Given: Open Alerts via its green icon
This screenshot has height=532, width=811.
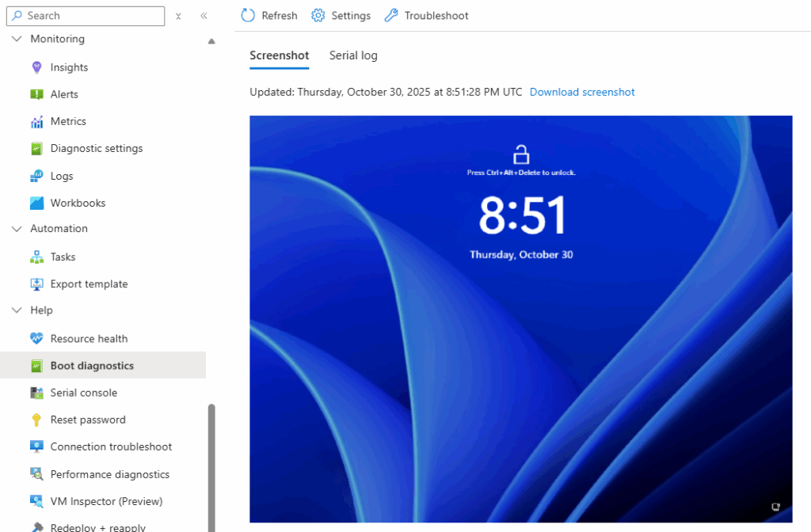Looking at the screenshot, I should click(36, 94).
